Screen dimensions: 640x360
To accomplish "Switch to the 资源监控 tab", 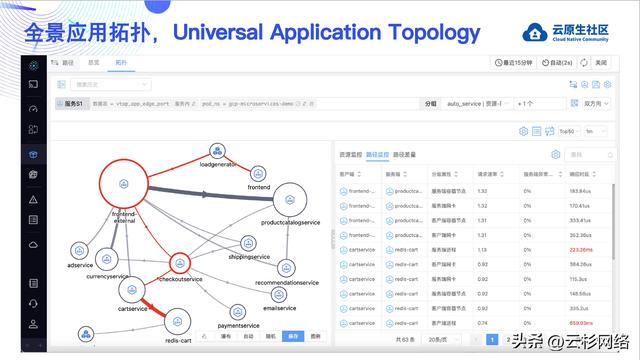I will [x=351, y=155].
